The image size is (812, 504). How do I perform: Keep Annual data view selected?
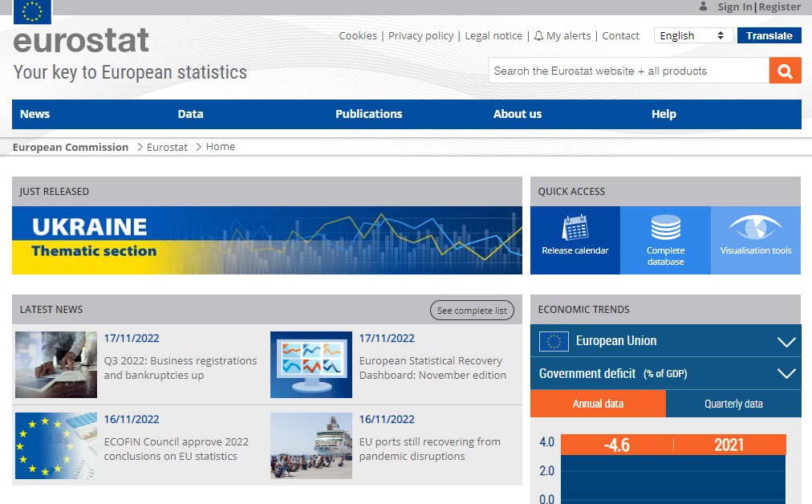[x=598, y=404]
